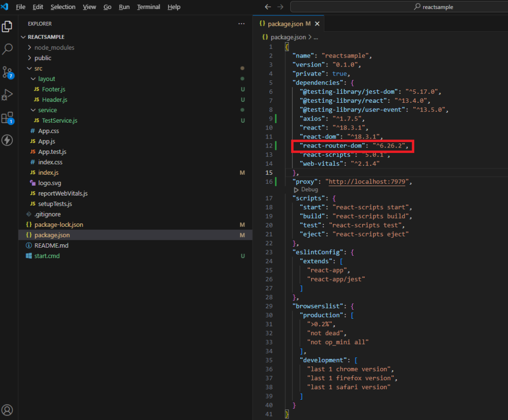Screen dimensions: 508x420
Task: Open the Terminal menu
Action: (149, 7)
